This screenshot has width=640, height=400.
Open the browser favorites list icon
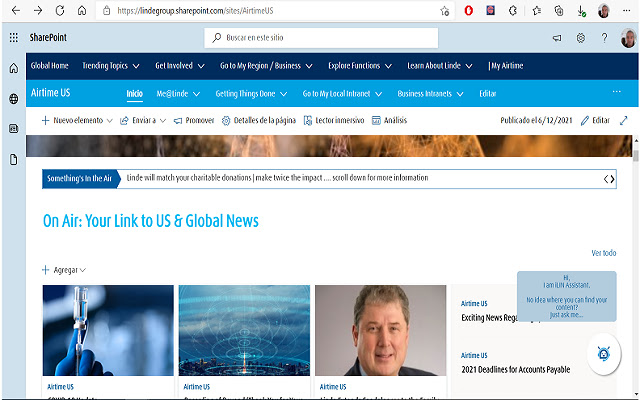536,11
